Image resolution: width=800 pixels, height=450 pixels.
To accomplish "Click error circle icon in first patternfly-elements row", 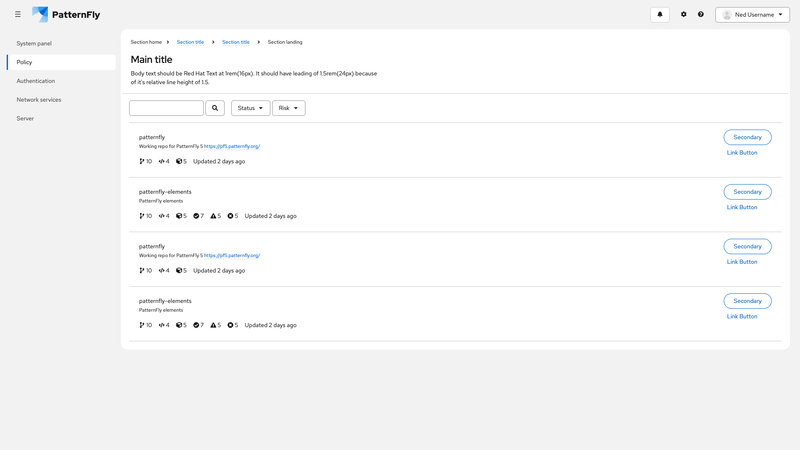I will 230,216.
